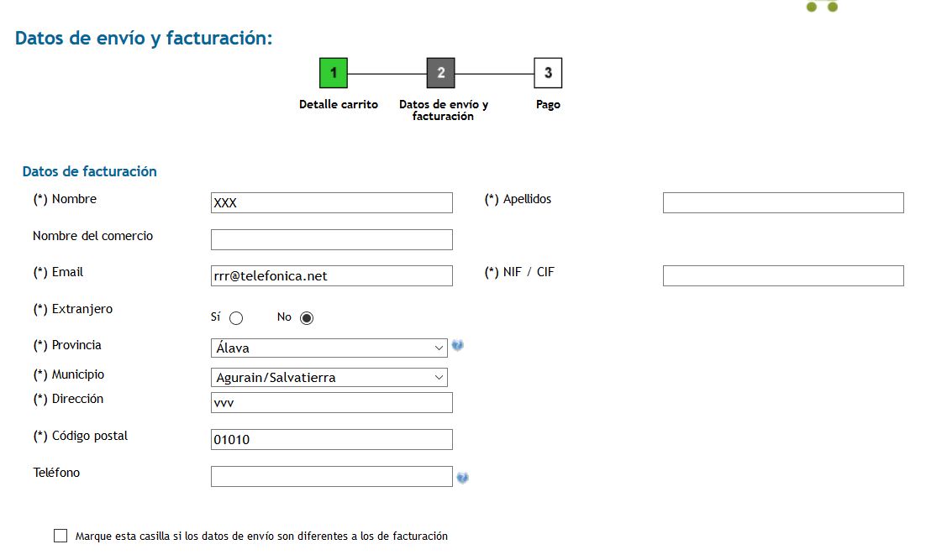Click the Email field with rrr@telefonica.net
This screenshot has width=926, height=560.
click(331, 275)
